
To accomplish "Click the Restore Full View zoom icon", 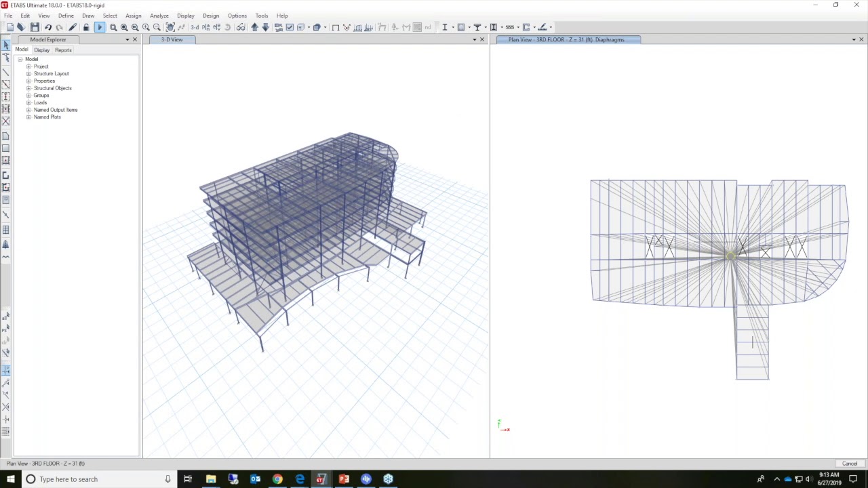I will [x=124, y=27].
